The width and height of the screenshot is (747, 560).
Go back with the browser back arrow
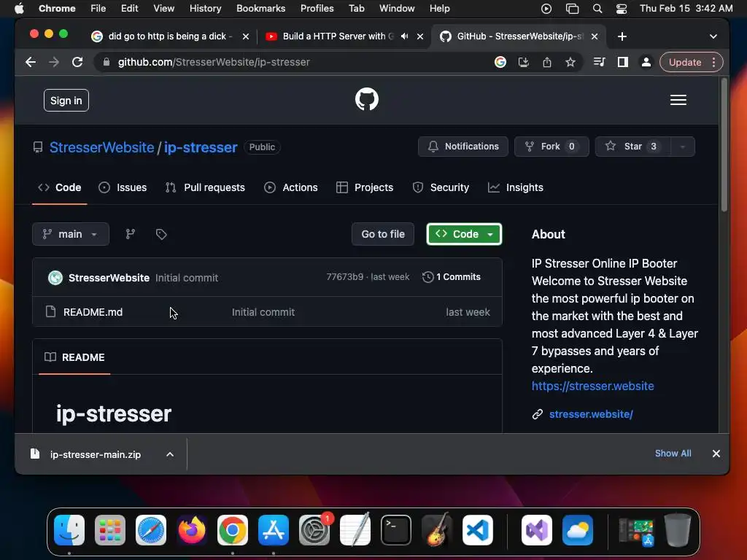click(x=31, y=63)
